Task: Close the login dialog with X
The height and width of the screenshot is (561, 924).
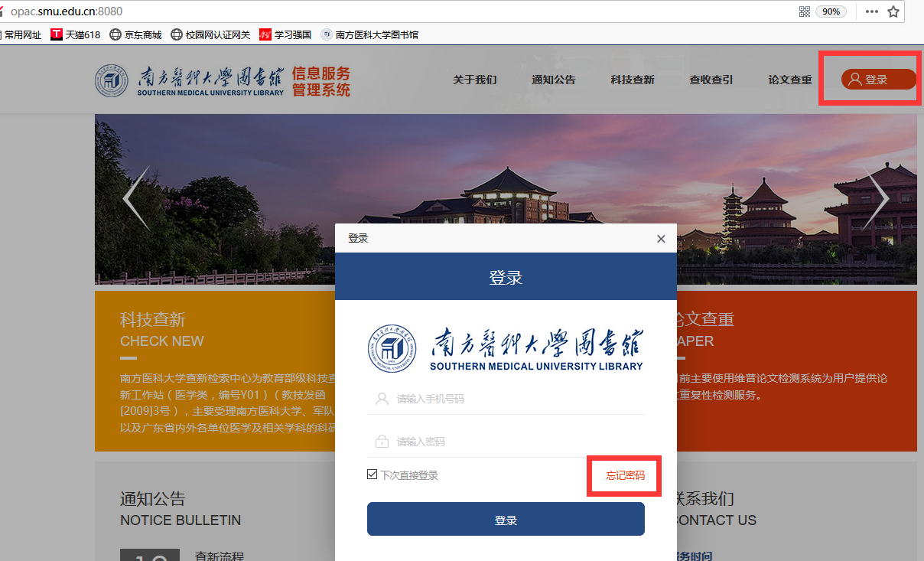Action: [x=661, y=239]
